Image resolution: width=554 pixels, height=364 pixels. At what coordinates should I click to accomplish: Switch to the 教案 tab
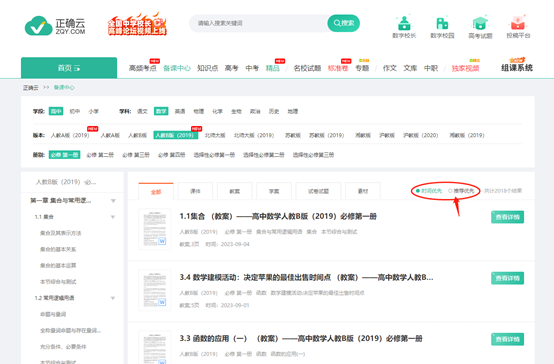[x=235, y=191]
